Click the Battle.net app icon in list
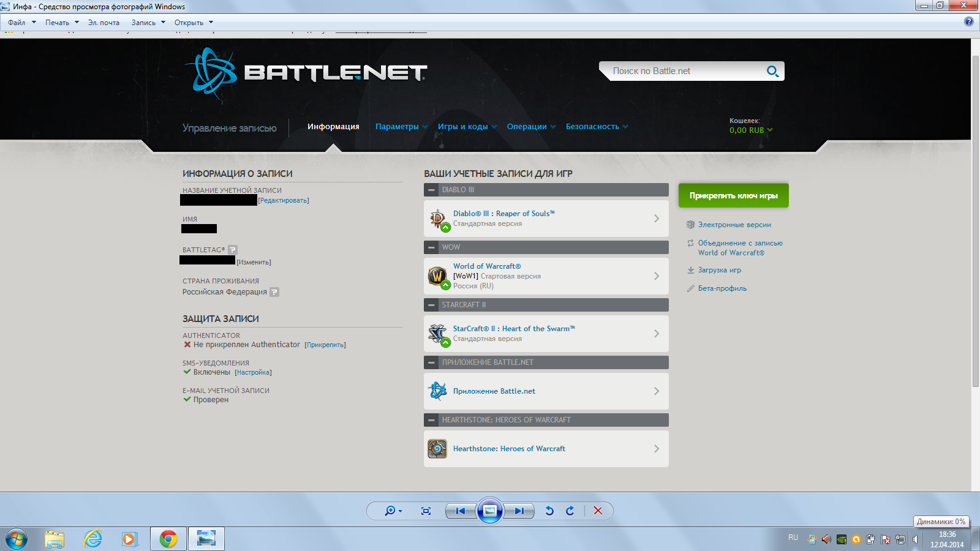980x551 pixels. pos(437,391)
